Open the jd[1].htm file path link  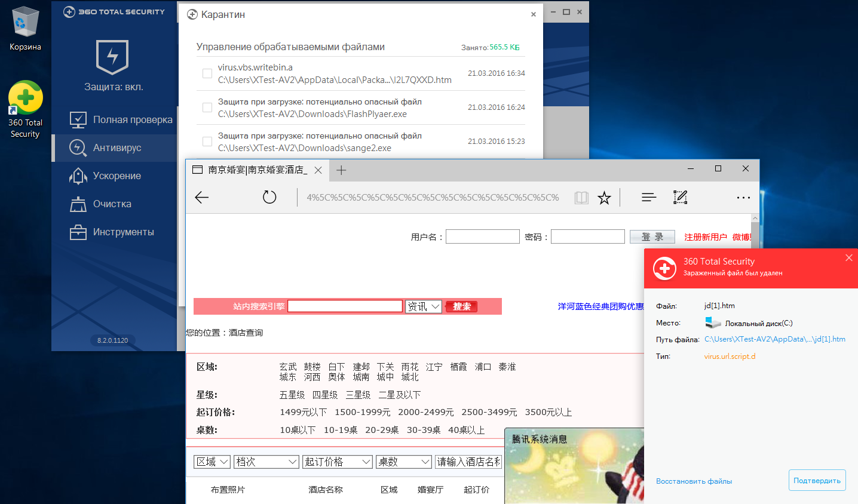click(x=775, y=339)
